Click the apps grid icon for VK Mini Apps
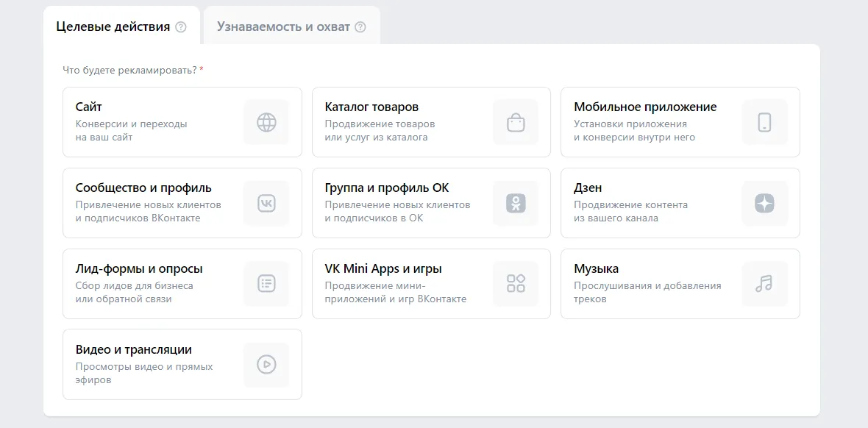The width and height of the screenshot is (868, 428). pos(516,284)
